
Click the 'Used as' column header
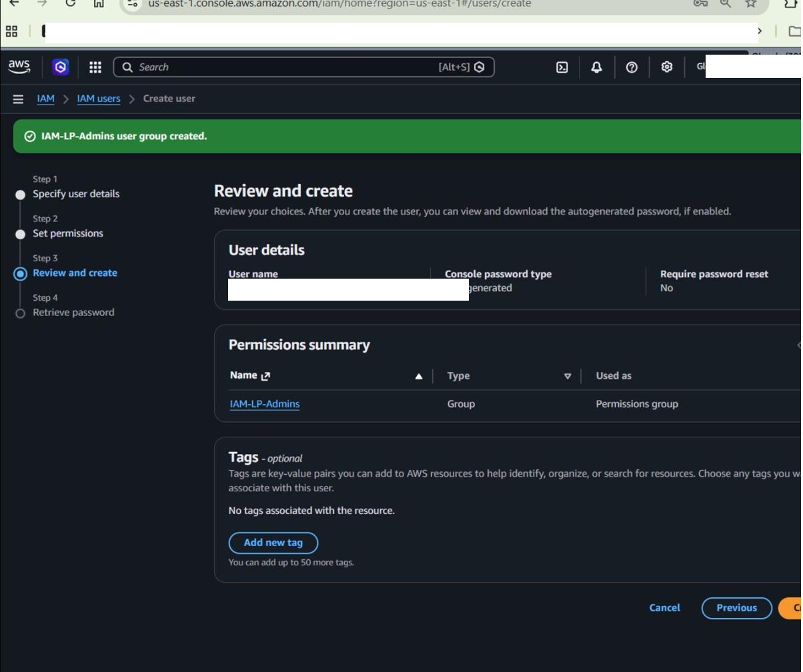pos(614,376)
